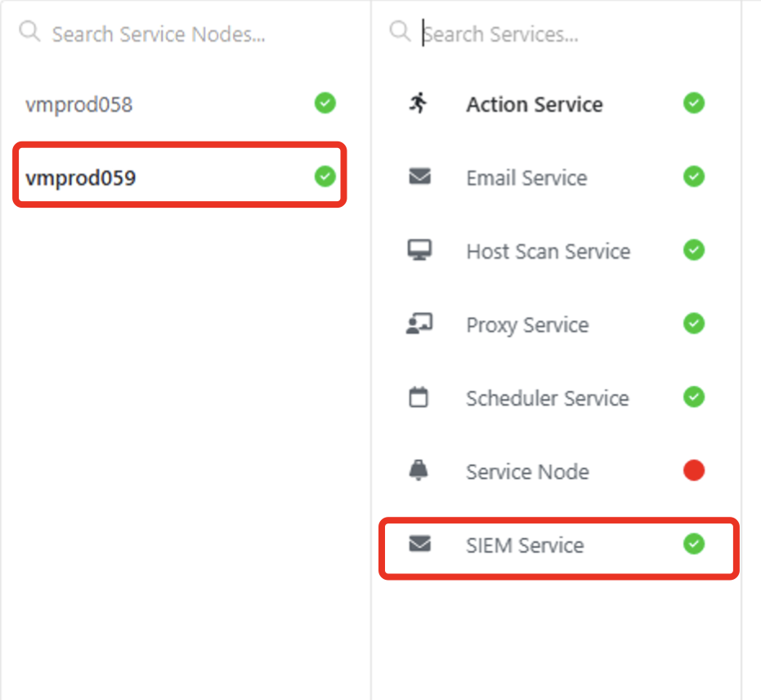The image size is (761, 700).
Task: Click the magnifier icon in Service Nodes search
Action: point(29,32)
